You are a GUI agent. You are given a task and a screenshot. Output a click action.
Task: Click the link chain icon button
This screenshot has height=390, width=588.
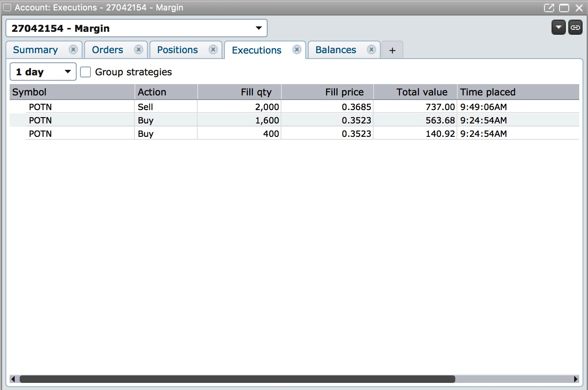pos(575,28)
